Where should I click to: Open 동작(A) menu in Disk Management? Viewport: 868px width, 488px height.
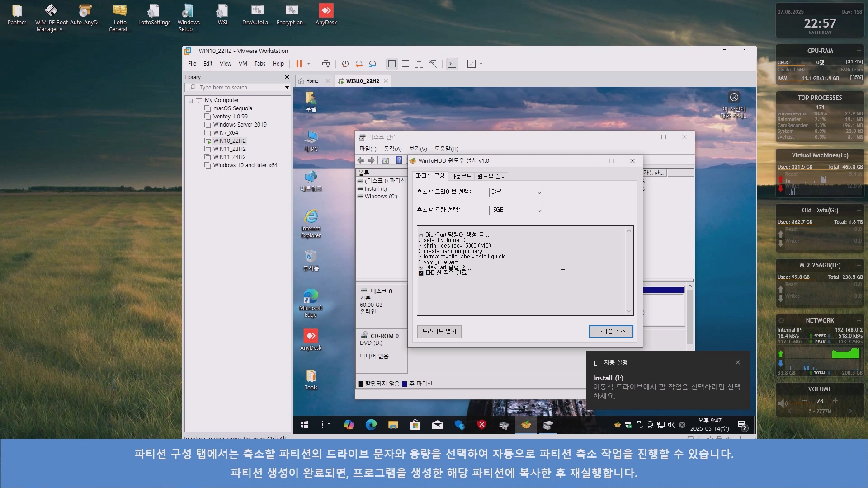click(x=392, y=149)
